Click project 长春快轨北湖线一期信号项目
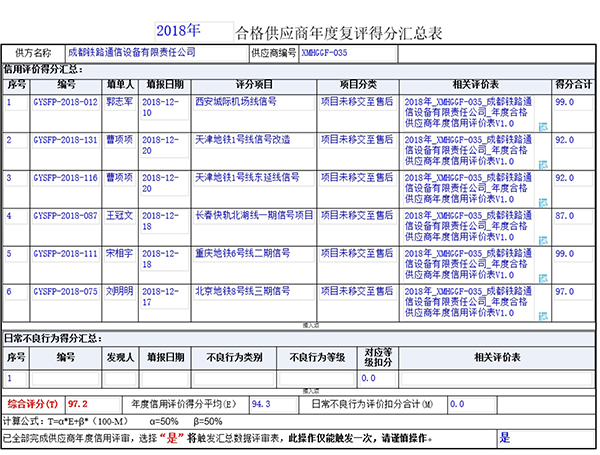This screenshot has width=600, height=455. click(x=254, y=215)
